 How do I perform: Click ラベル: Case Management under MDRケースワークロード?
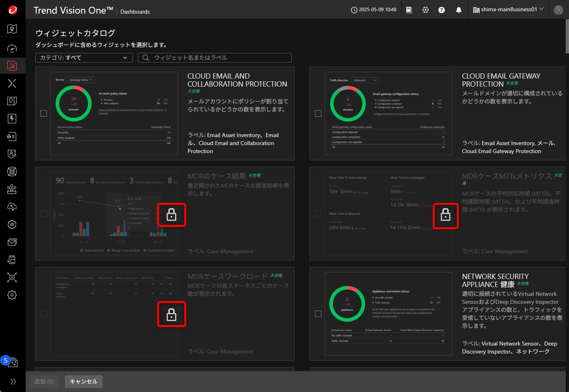pyautogui.click(x=220, y=352)
